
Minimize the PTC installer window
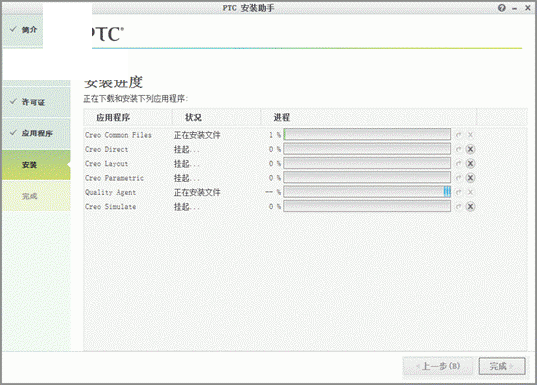point(514,9)
